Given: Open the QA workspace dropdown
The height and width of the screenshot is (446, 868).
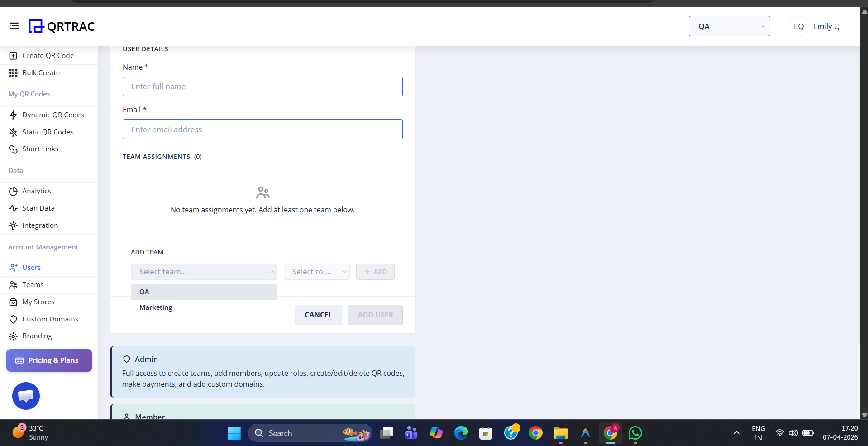Looking at the screenshot, I should [729, 26].
